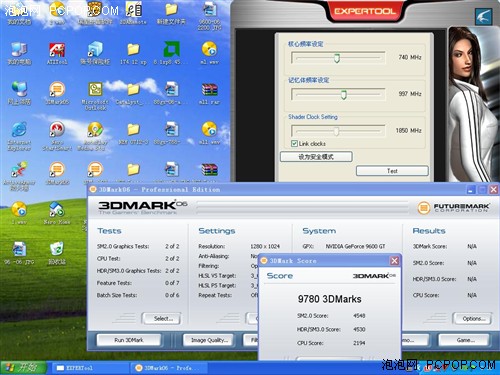Open Select... under Tests
Image resolution: width=500 pixels, height=375 pixels.
pos(162,318)
